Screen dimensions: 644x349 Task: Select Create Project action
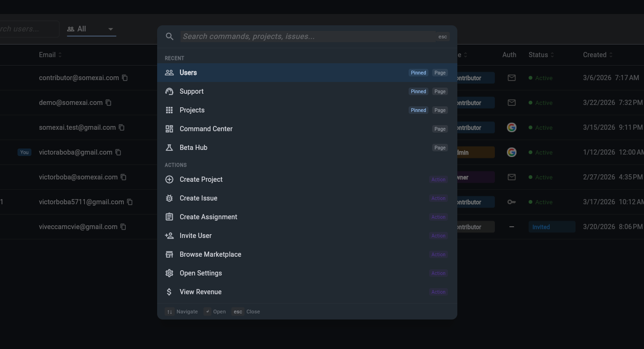(x=201, y=179)
